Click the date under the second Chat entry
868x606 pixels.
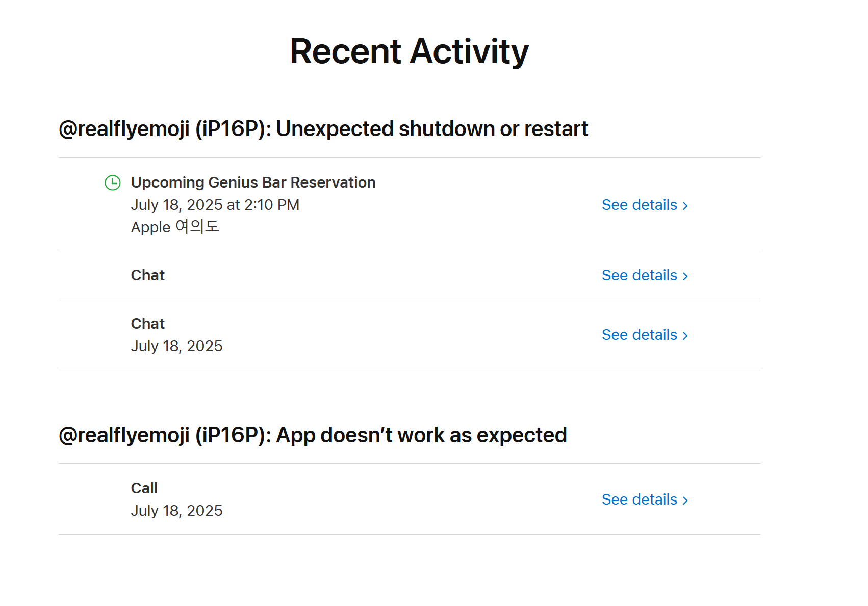176,346
